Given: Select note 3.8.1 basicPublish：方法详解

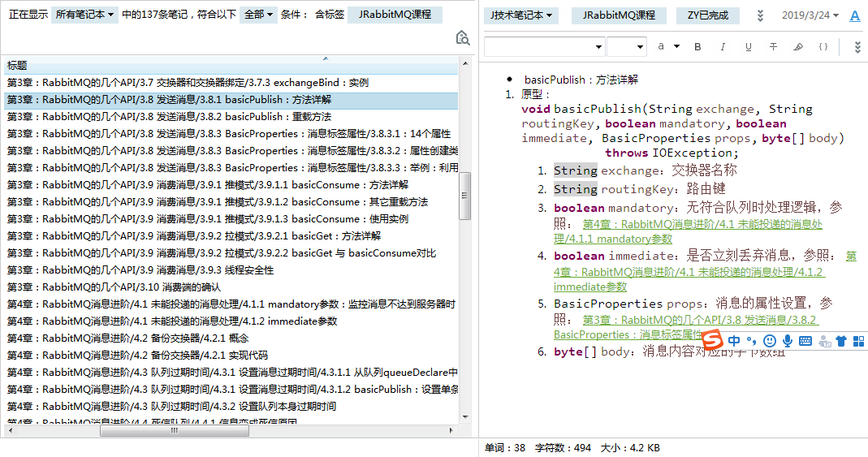Looking at the screenshot, I should point(231,100).
